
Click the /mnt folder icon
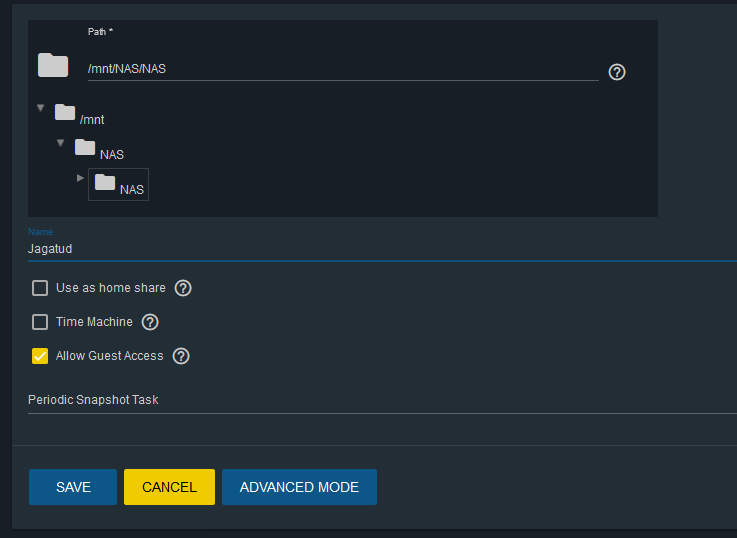click(x=65, y=112)
